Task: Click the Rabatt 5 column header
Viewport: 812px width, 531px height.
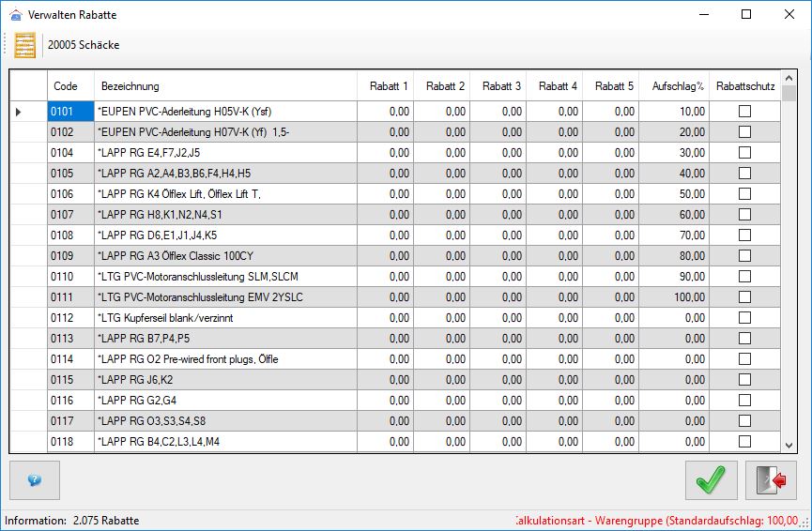Action: pyautogui.click(x=611, y=86)
